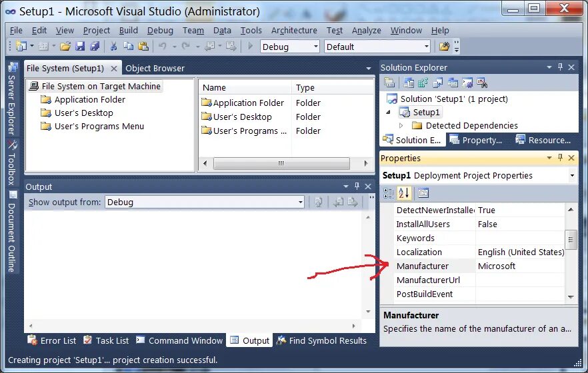Click the Undo arrow icon
Viewport: 588px width, 373px height.
tap(163, 47)
